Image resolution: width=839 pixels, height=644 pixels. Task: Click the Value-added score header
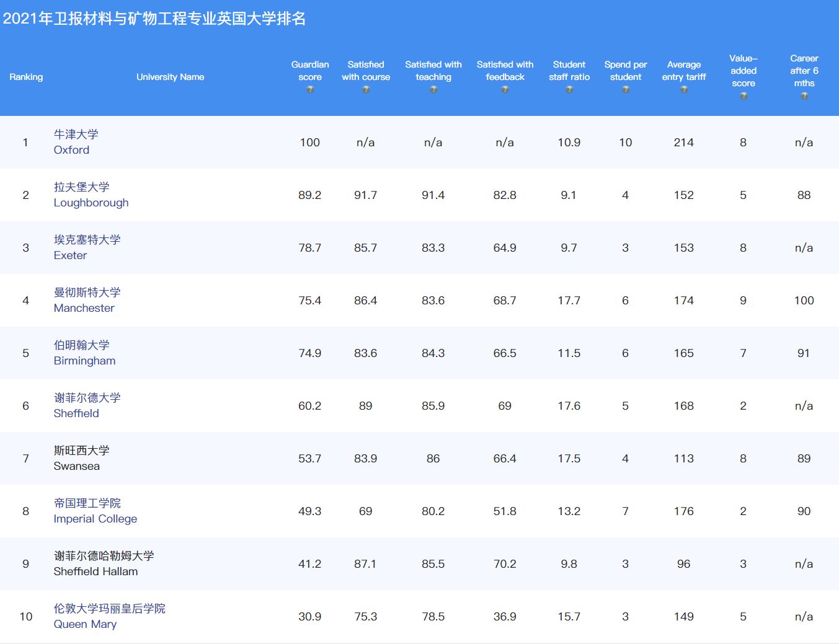coord(744,71)
